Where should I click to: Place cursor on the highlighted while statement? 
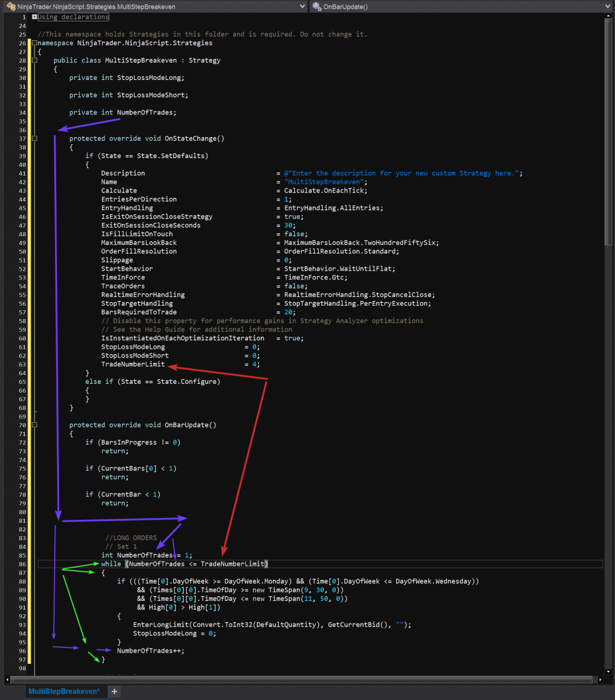point(111,563)
